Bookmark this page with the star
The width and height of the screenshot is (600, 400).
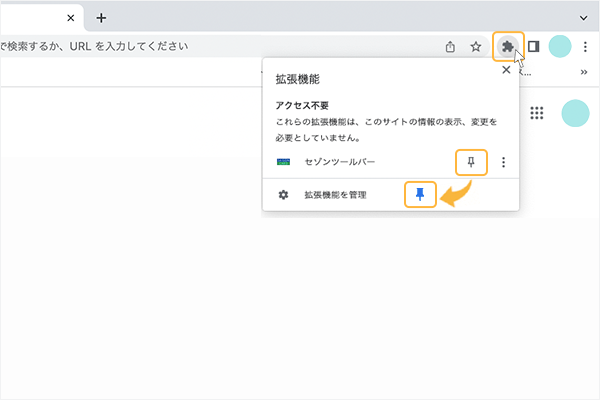476,46
